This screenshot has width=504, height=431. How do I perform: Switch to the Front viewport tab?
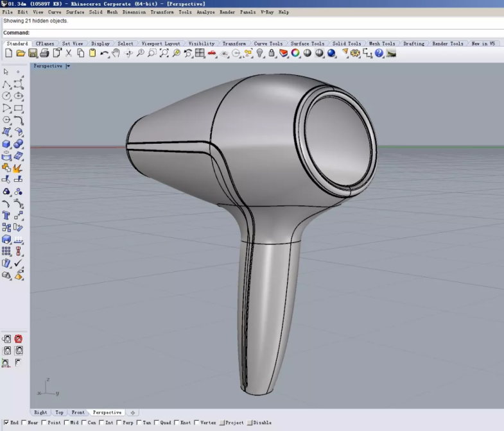(x=78, y=412)
